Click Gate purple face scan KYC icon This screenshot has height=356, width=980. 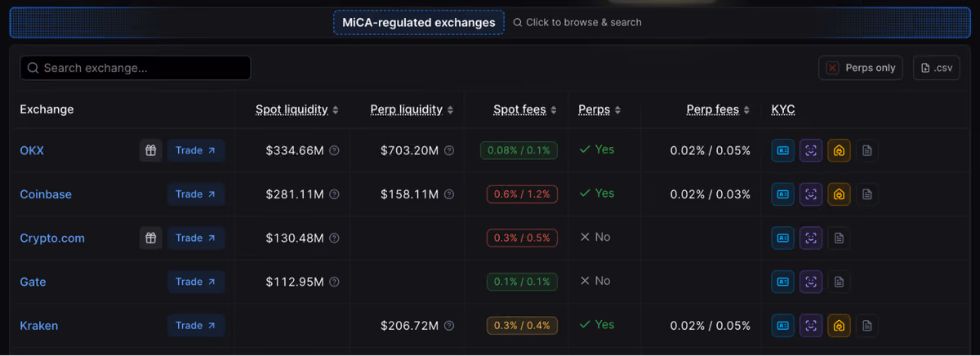pos(811,282)
